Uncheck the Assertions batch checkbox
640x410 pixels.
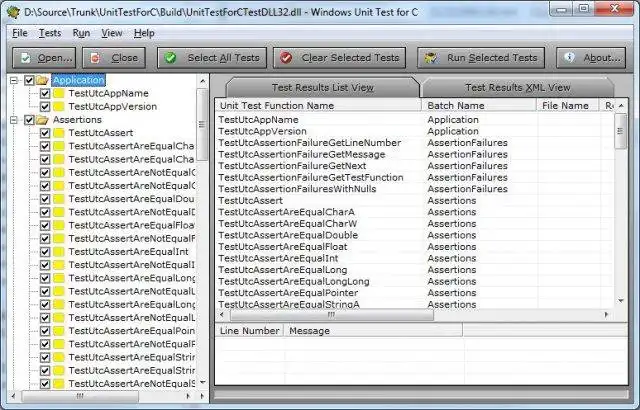[29, 120]
